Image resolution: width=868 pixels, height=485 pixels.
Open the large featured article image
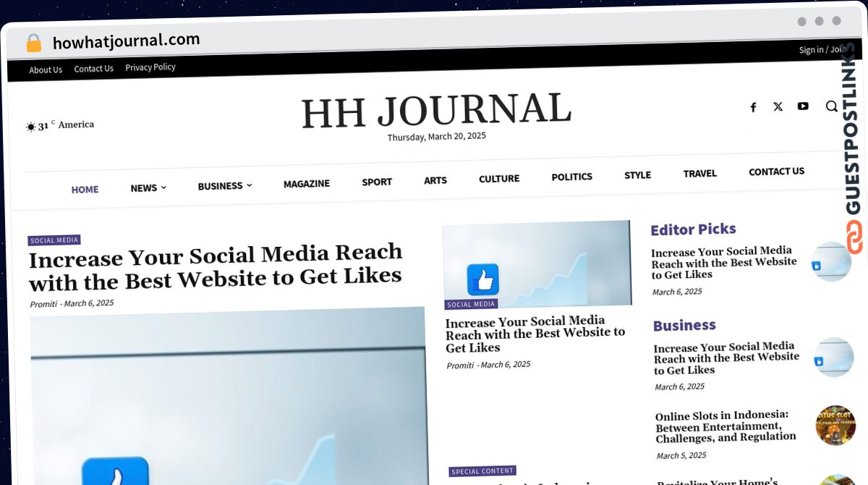[228, 396]
